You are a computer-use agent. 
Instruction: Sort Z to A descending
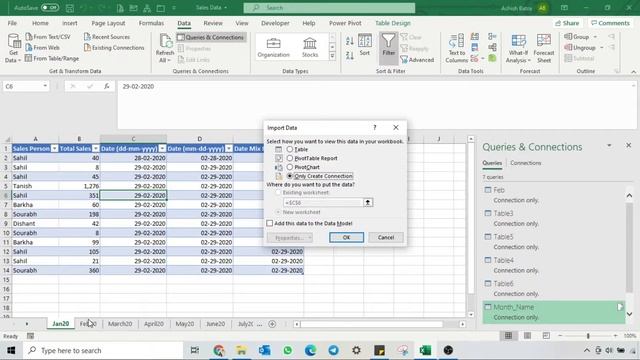(349, 55)
